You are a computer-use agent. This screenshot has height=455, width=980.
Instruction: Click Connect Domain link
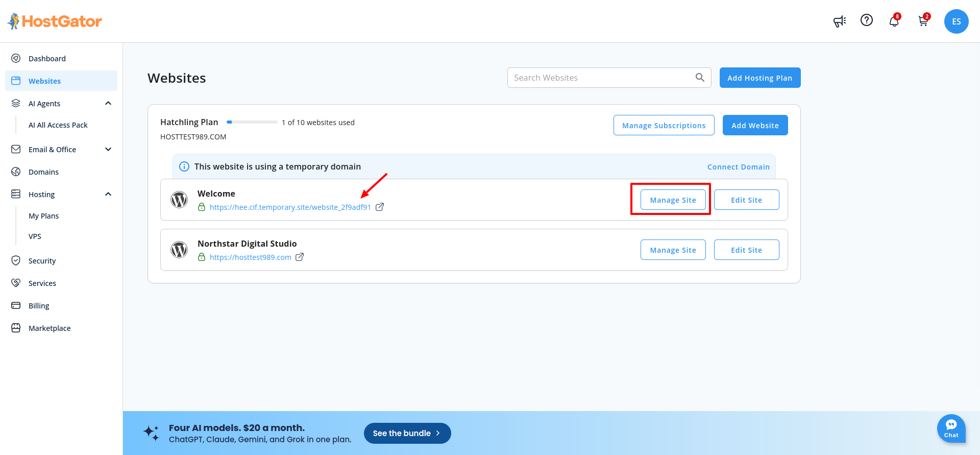pyautogui.click(x=739, y=167)
